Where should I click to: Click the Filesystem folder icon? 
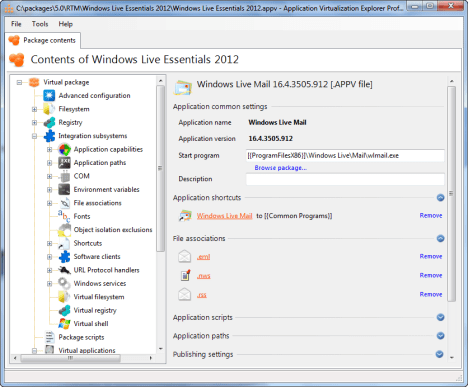(49, 109)
